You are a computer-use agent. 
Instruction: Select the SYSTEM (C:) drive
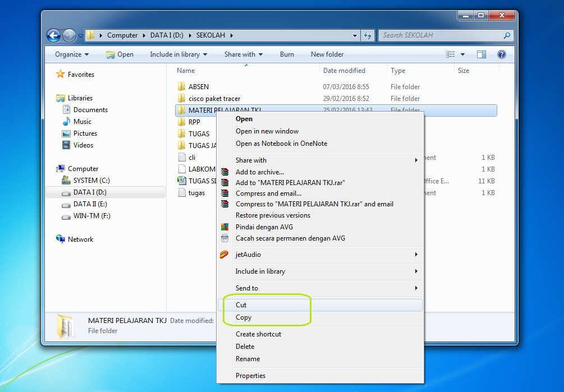click(86, 181)
